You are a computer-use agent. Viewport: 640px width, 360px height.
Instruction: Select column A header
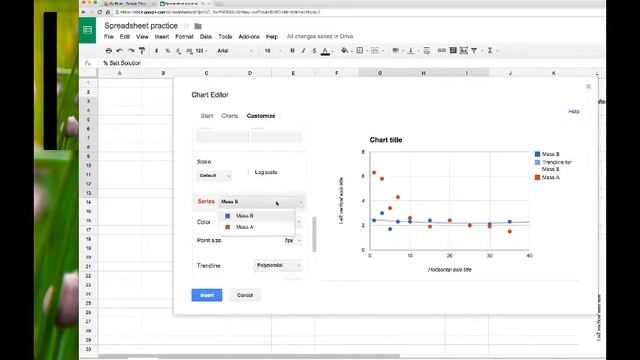pos(120,73)
